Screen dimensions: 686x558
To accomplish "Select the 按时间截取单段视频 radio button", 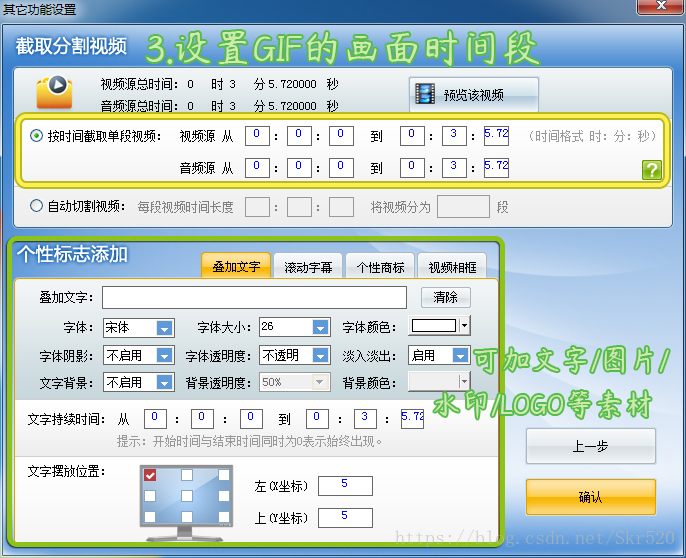I will coord(36,136).
